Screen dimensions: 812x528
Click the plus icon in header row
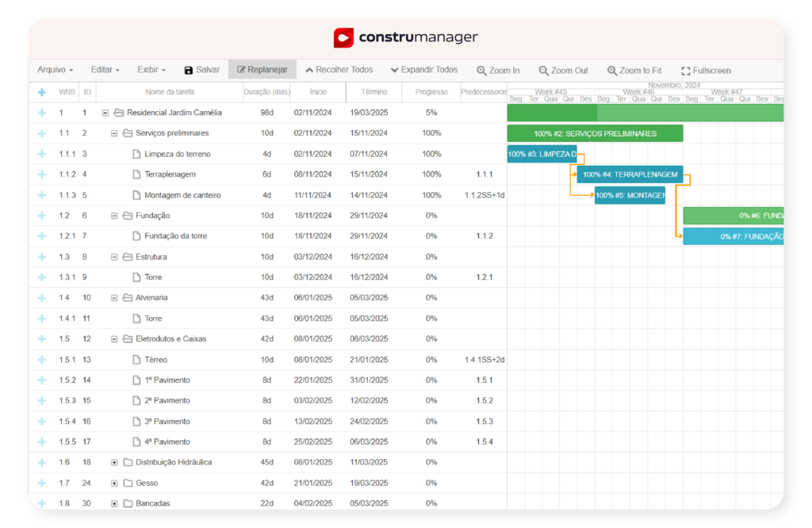[x=42, y=92]
